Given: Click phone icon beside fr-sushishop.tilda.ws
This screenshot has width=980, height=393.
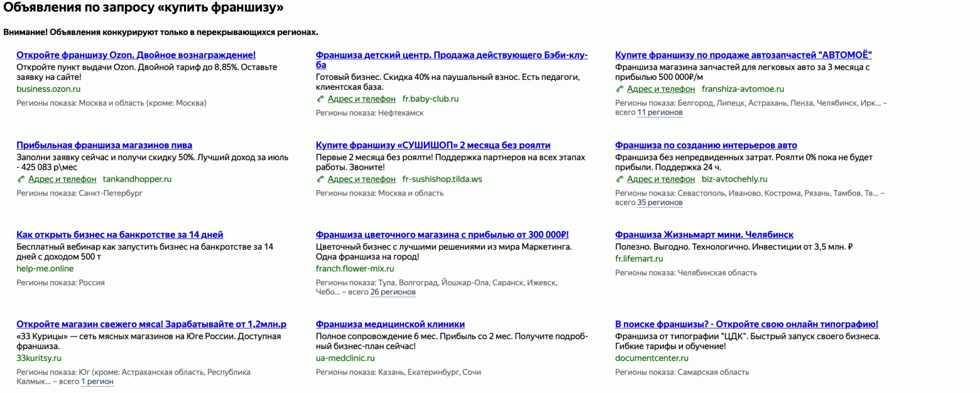Looking at the screenshot, I should tap(320, 179).
